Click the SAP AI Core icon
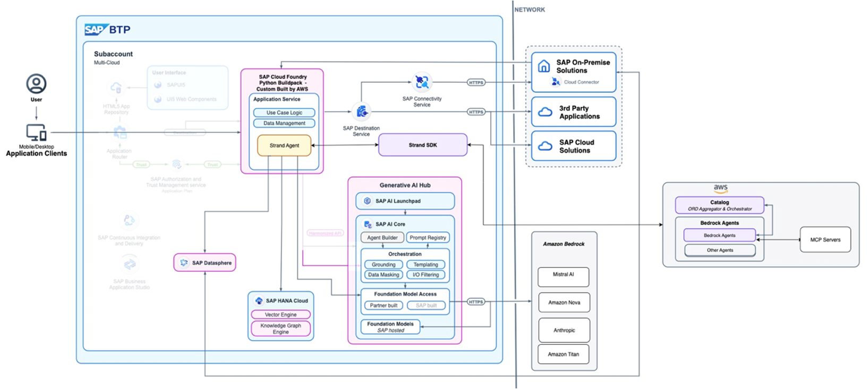This screenshot has height=390, width=868. [368, 224]
